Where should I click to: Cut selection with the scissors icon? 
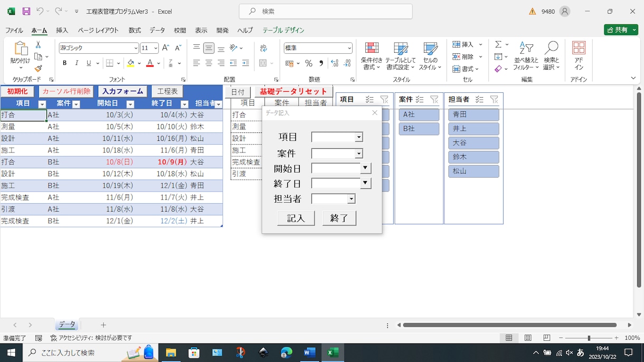coord(38,45)
